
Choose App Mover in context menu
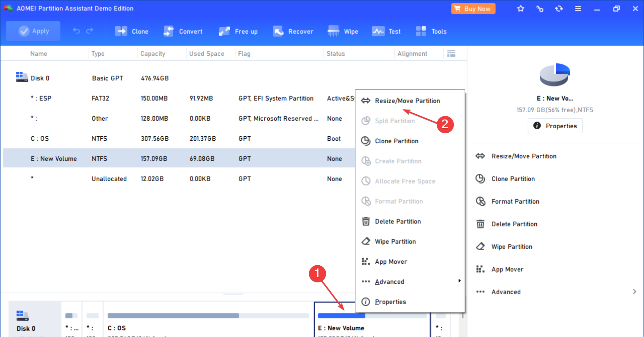pos(410,262)
